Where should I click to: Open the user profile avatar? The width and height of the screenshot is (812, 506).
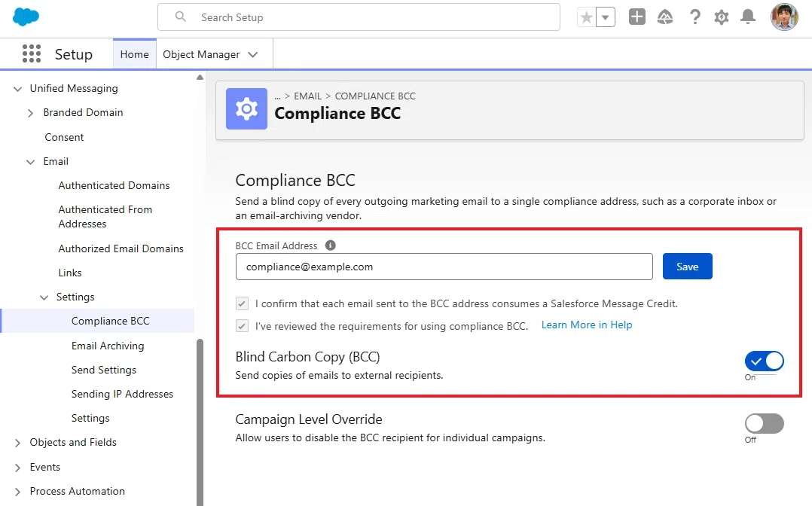click(784, 17)
